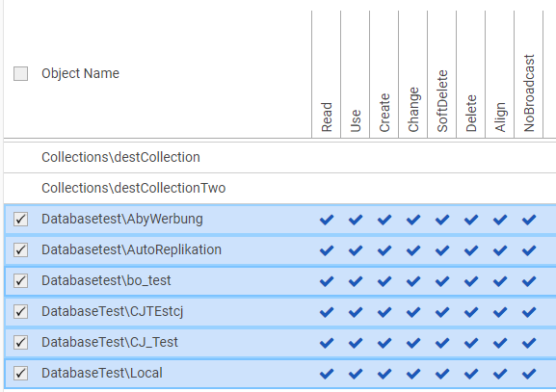
Task: Toggle Create checkmark in Databasetest\bo_test row
Action: 384,281
